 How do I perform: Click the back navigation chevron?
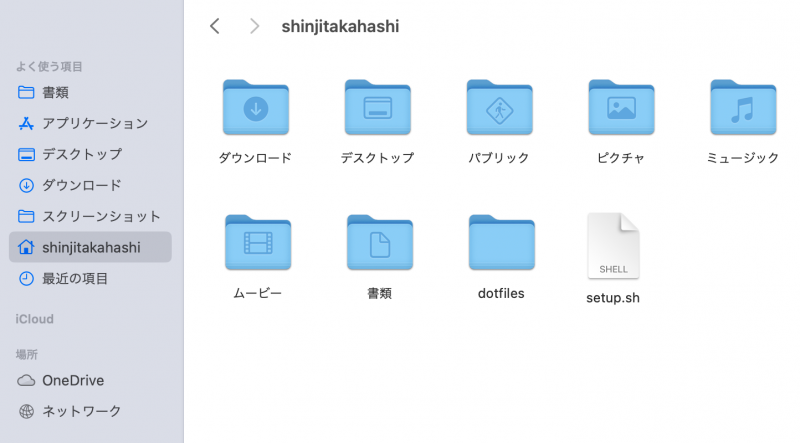click(x=215, y=27)
